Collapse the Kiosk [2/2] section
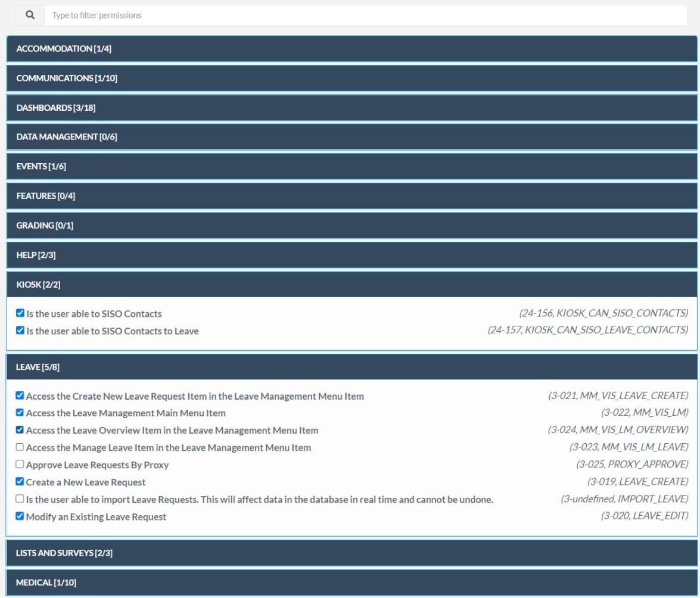The image size is (700, 598). (x=351, y=285)
